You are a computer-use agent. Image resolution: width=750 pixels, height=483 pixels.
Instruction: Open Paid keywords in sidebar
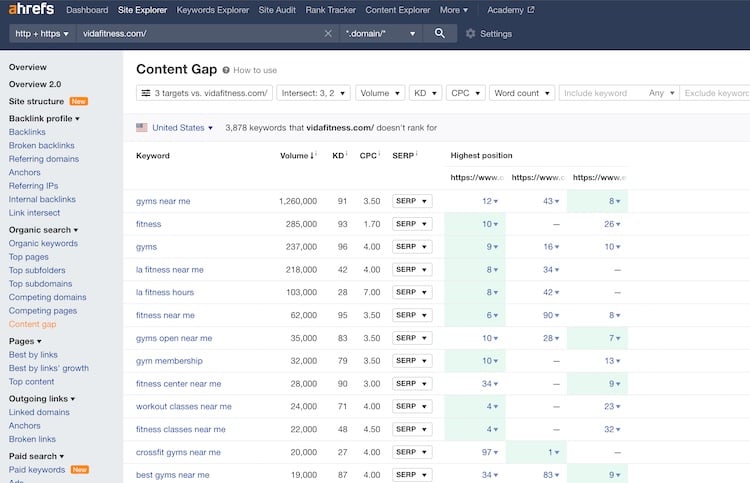[37, 469]
